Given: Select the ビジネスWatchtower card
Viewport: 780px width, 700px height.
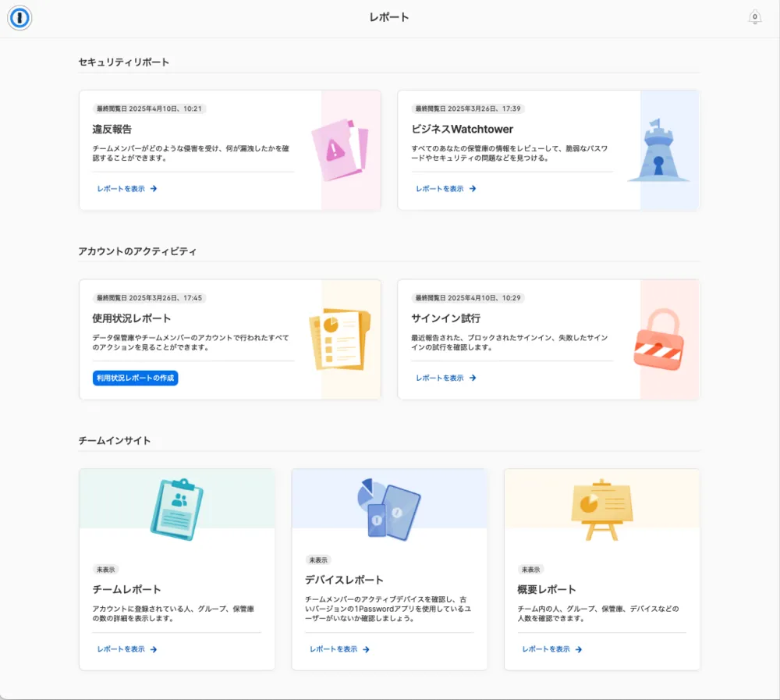Looking at the screenshot, I should point(550,150).
